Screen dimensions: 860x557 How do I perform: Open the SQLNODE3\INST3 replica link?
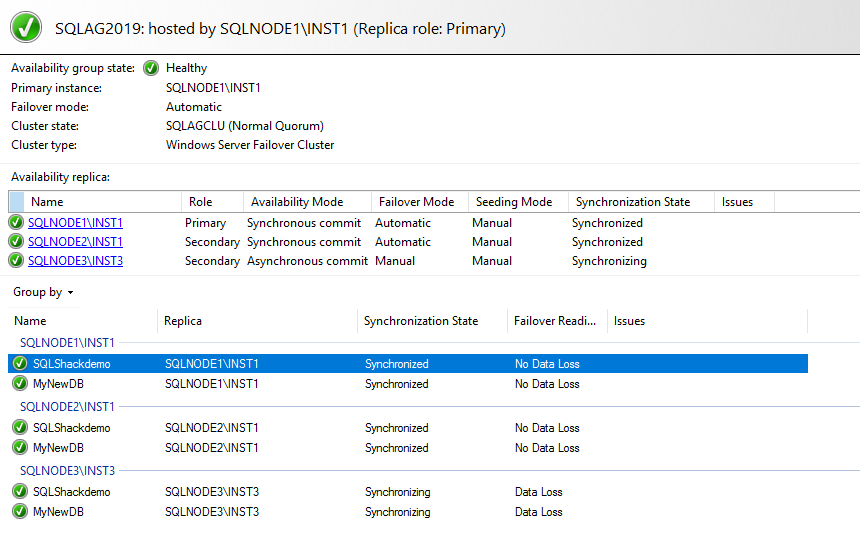click(x=75, y=261)
